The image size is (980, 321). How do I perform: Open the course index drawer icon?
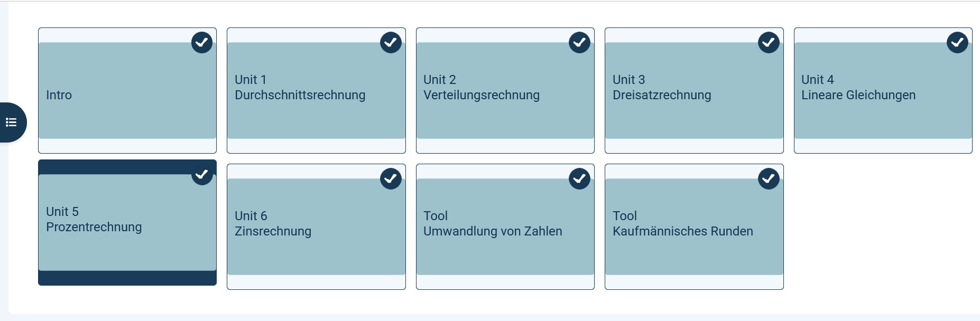(x=11, y=122)
